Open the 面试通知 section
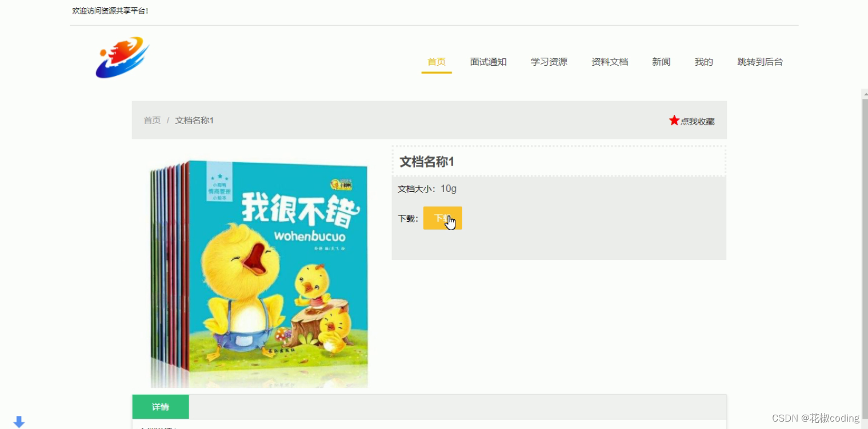 (488, 62)
